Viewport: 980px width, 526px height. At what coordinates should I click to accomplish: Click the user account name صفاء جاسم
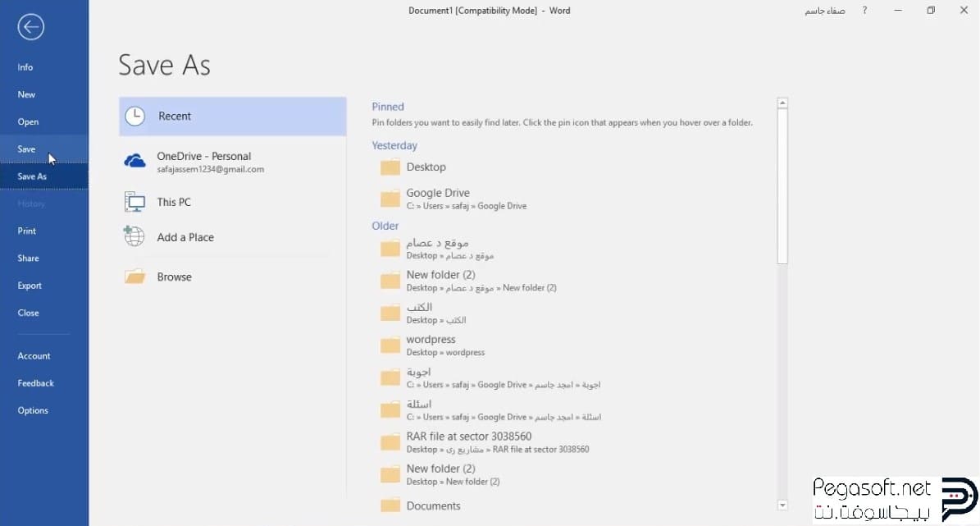tap(824, 11)
